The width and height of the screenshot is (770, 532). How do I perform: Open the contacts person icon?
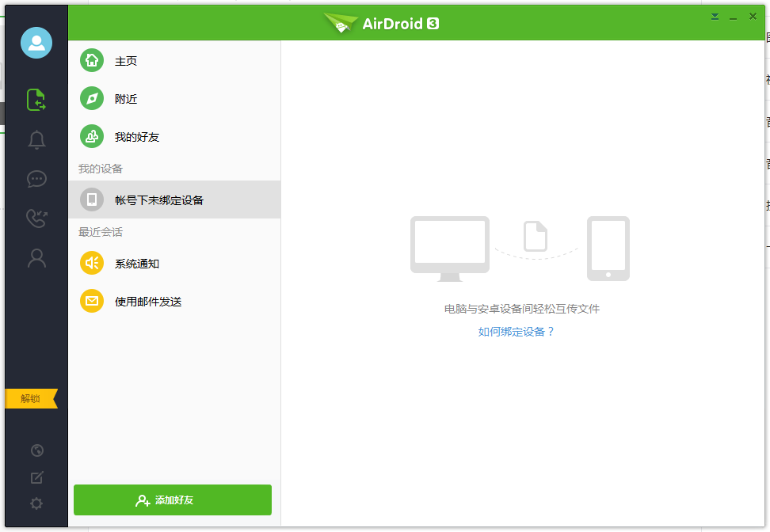(x=36, y=258)
